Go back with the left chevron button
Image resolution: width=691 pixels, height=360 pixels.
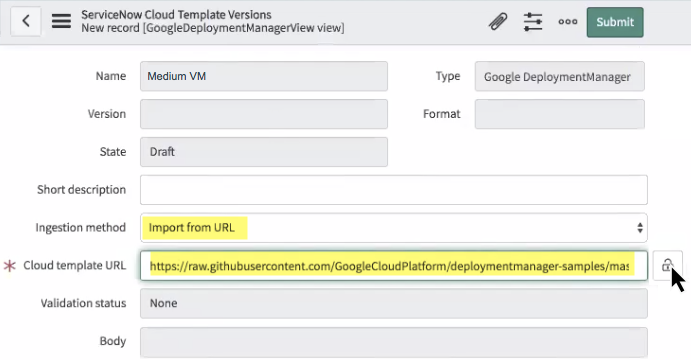(x=26, y=21)
